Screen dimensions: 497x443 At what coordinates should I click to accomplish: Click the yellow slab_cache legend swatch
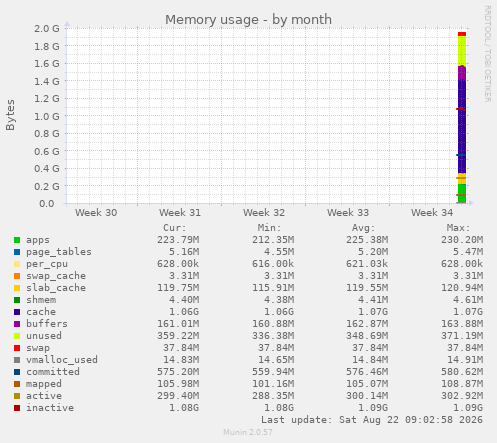[x=17, y=288]
